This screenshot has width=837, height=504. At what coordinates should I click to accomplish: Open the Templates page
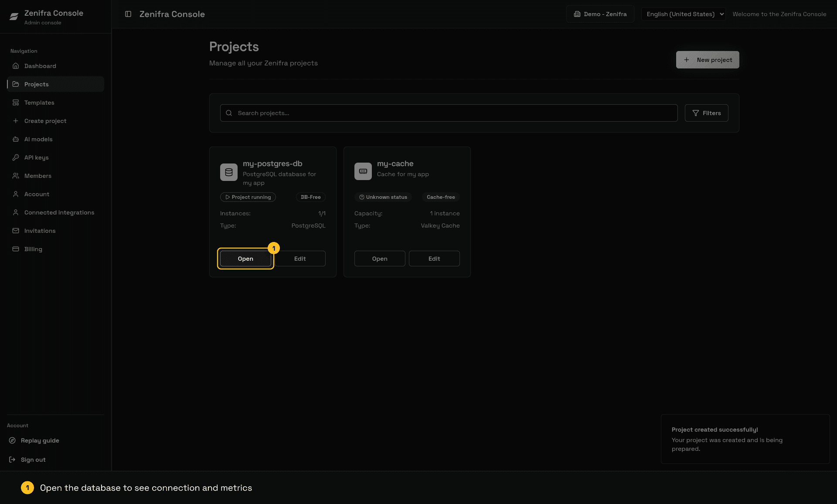tap(55, 102)
